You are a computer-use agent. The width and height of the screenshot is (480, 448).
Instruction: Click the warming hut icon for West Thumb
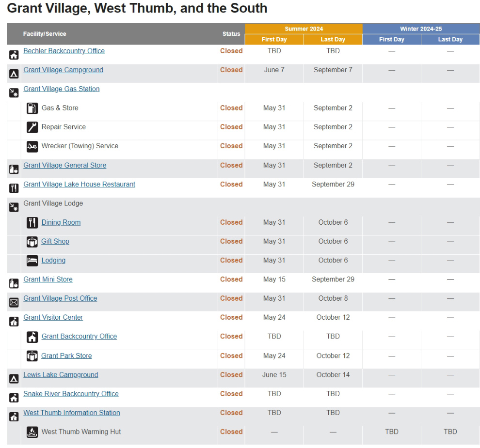point(32,432)
